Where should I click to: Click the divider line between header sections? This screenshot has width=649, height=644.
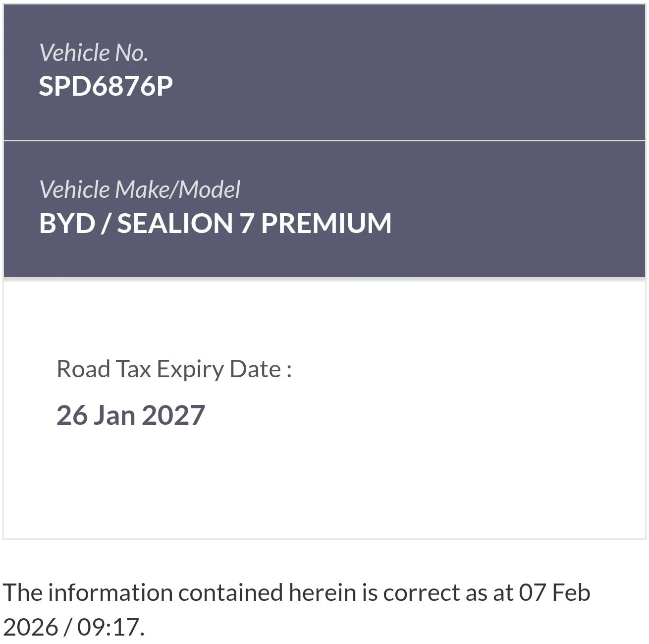(324, 141)
